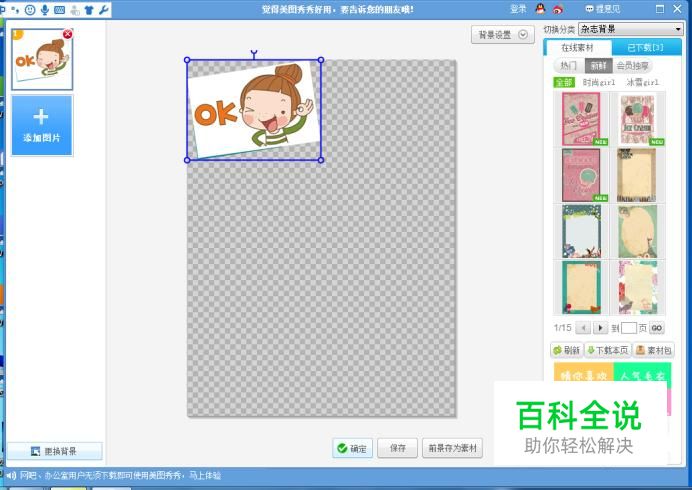The width and height of the screenshot is (692, 490).
Task: Click the microphone icon in the input toolbar
Action: [x=45, y=9]
